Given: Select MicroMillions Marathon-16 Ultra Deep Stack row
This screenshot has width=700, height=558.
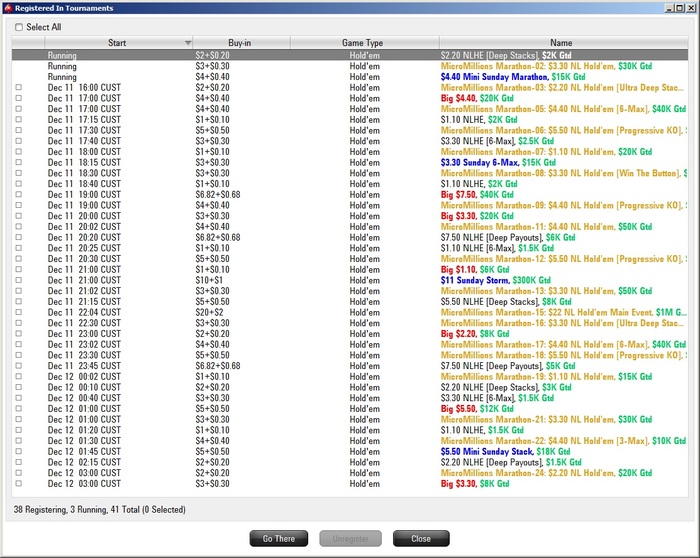Looking at the screenshot, I should (x=350, y=323).
